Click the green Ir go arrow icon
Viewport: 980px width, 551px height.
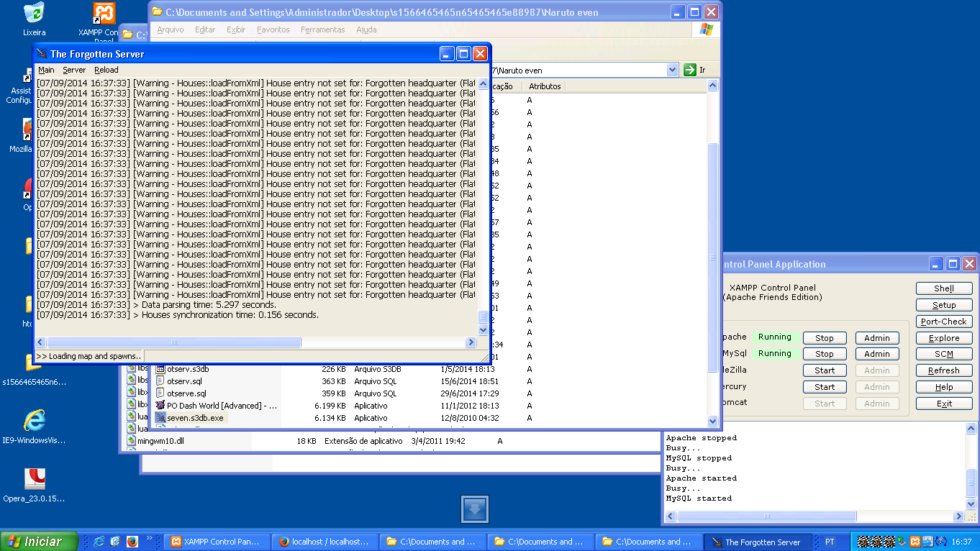tap(690, 70)
